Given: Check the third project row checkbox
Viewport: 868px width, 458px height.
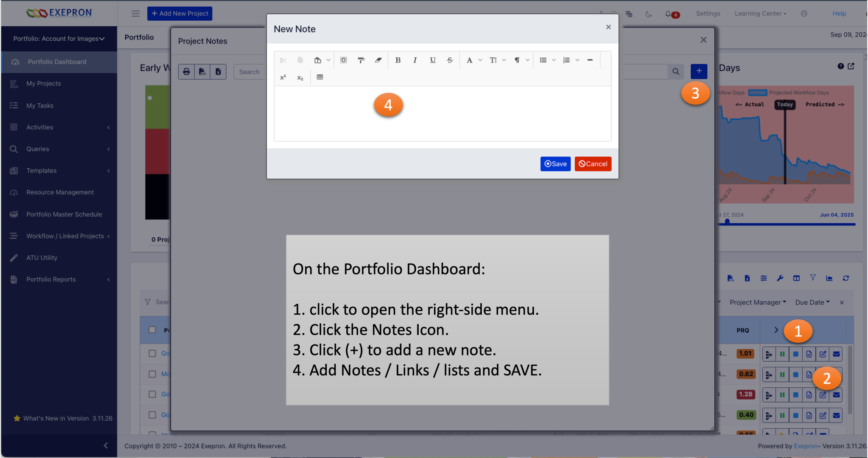Looking at the screenshot, I should pos(152,394).
